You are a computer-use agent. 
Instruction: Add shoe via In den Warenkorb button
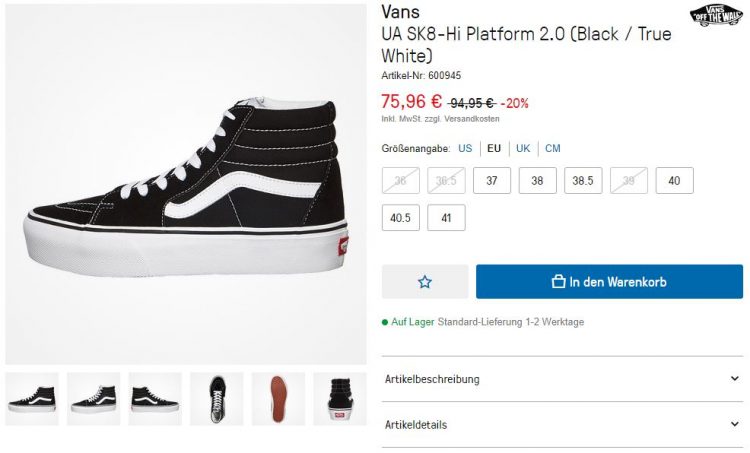pyautogui.click(x=609, y=282)
